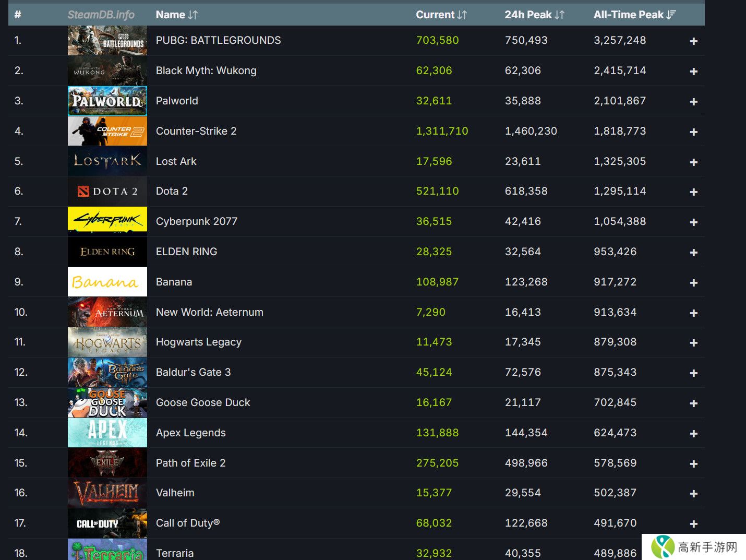
Task: Click the Hogwarts Legacy thumbnail
Action: (107, 342)
